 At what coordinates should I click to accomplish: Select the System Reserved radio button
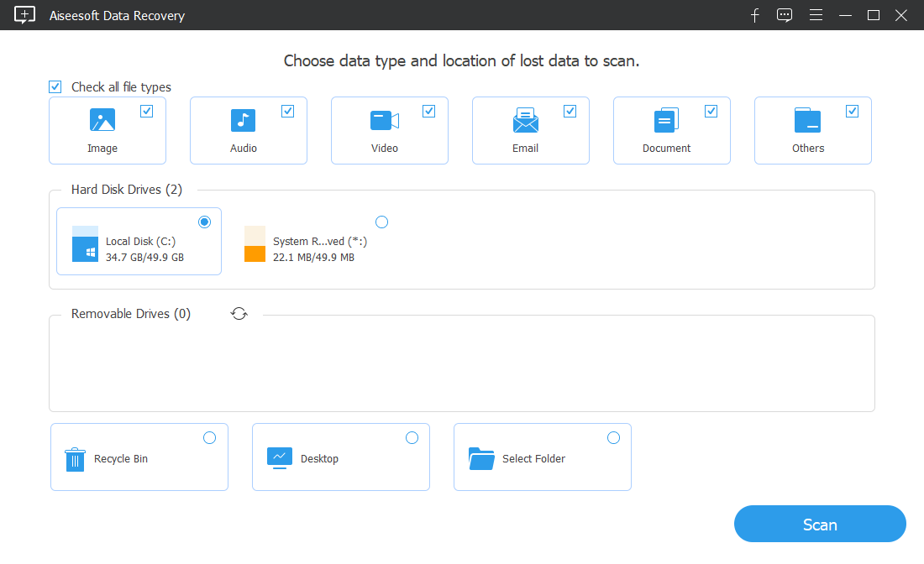pyautogui.click(x=382, y=222)
